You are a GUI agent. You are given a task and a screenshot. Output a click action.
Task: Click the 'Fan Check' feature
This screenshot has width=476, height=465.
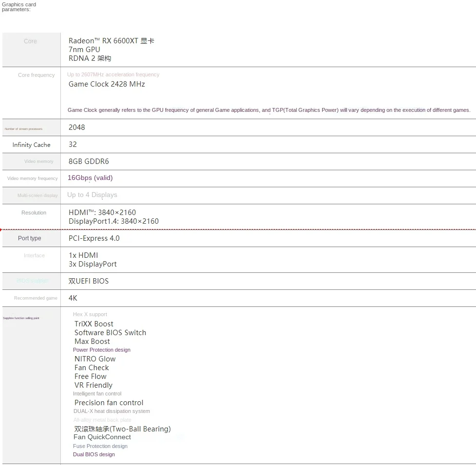tap(92, 368)
